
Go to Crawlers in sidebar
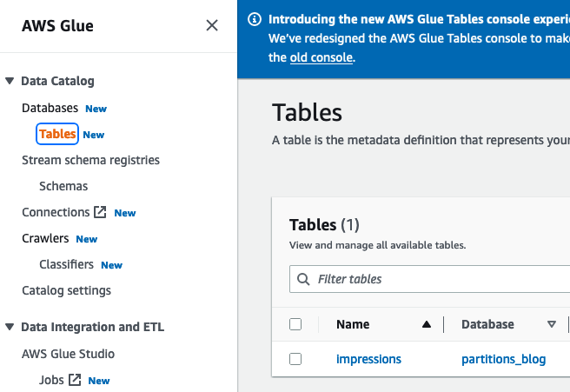[46, 238]
